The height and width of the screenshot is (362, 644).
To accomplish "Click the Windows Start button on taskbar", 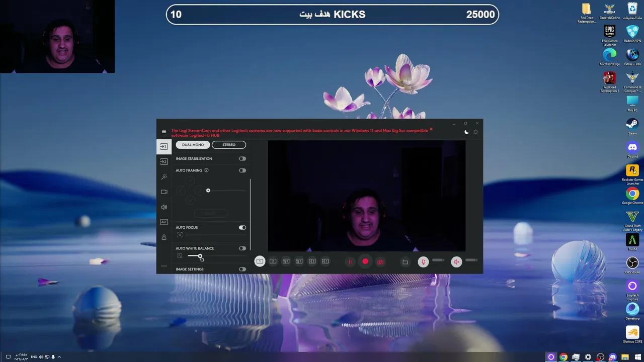I will point(637,357).
